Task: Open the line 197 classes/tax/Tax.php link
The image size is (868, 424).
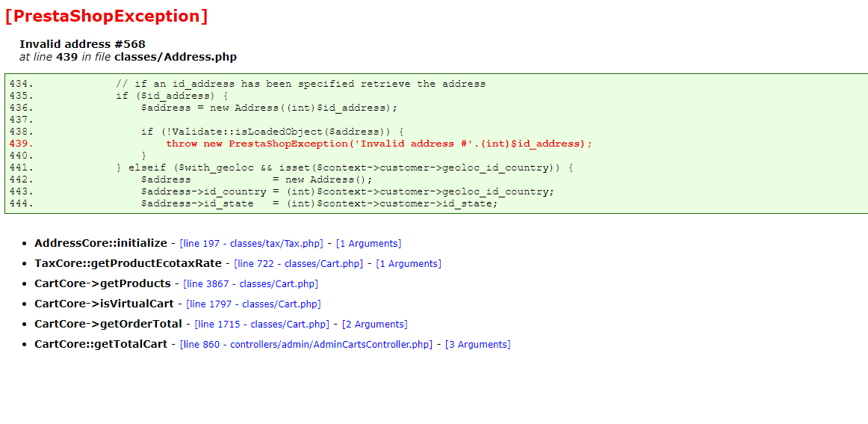Action: [x=251, y=243]
